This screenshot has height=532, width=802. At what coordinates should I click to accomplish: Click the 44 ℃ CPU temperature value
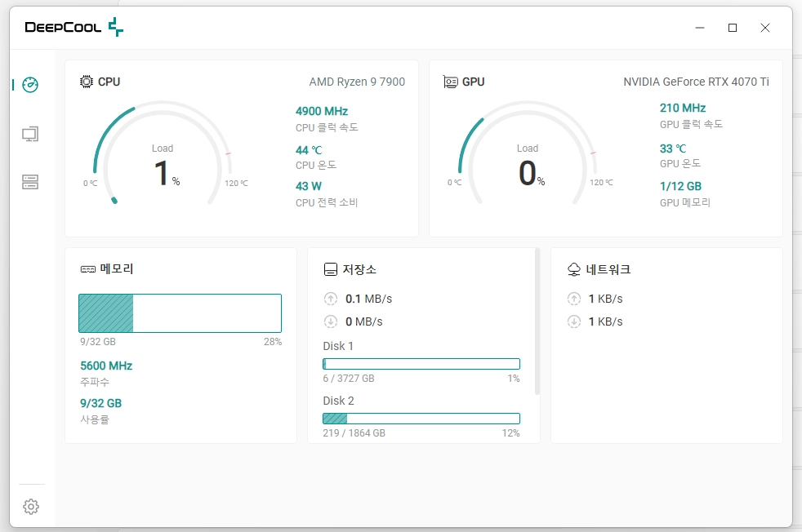point(309,150)
